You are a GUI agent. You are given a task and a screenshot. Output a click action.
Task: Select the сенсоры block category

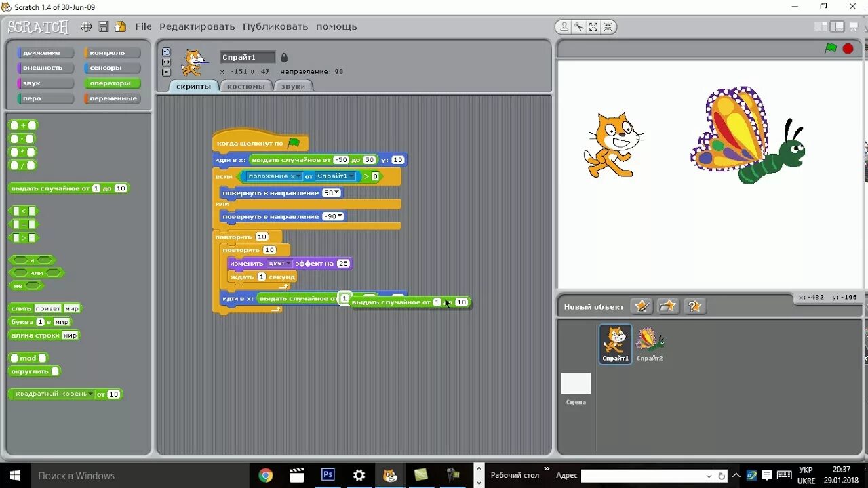112,68
